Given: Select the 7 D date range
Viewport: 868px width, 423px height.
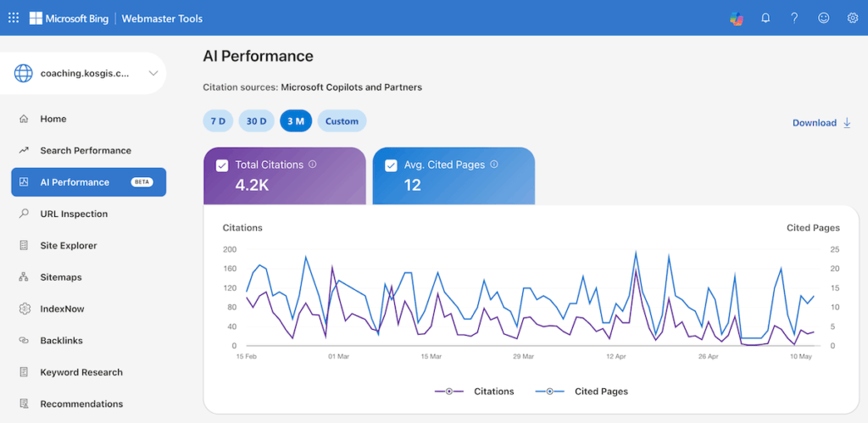Looking at the screenshot, I should tap(218, 121).
